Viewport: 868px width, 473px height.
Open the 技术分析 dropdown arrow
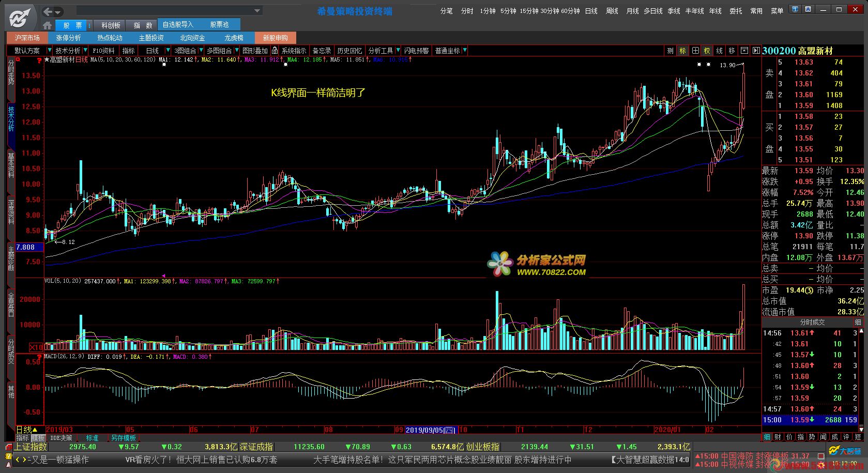point(85,50)
